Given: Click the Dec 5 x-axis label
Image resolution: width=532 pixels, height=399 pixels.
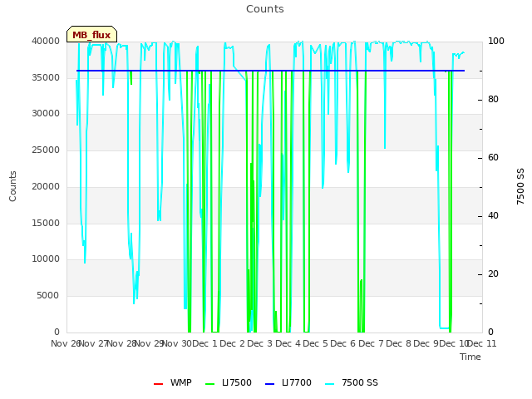Looking at the screenshot, I should [x=316, y=343].
